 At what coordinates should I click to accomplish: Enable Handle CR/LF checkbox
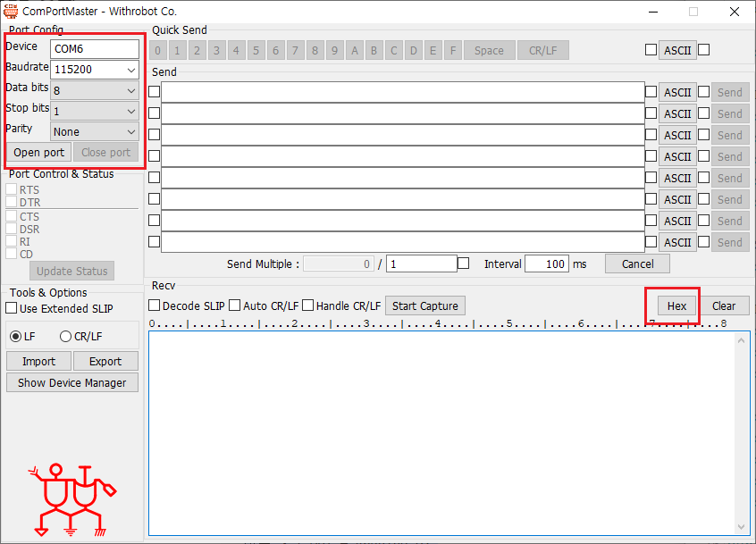click(308, 305)
